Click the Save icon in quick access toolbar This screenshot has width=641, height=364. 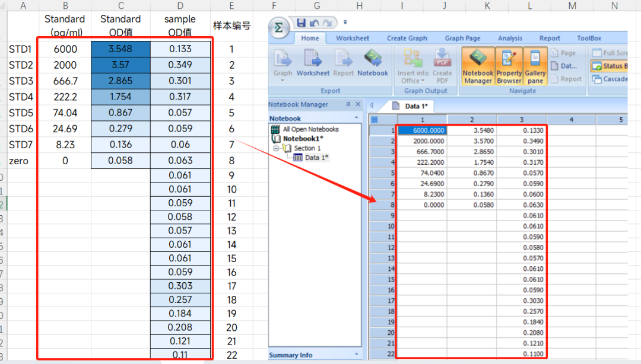[301, 23]
